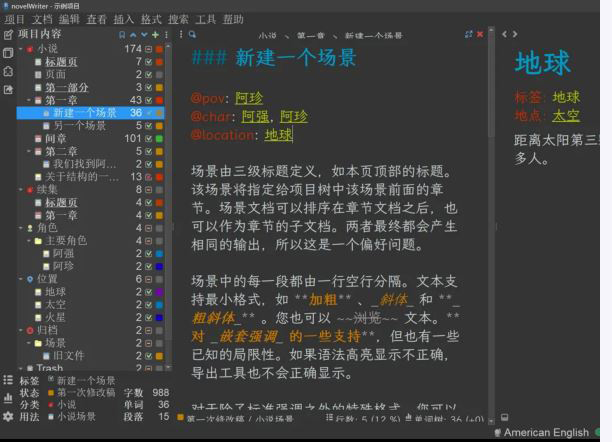
Task: Toggle active checkmark for 第二部分
Action: (148, 87)
